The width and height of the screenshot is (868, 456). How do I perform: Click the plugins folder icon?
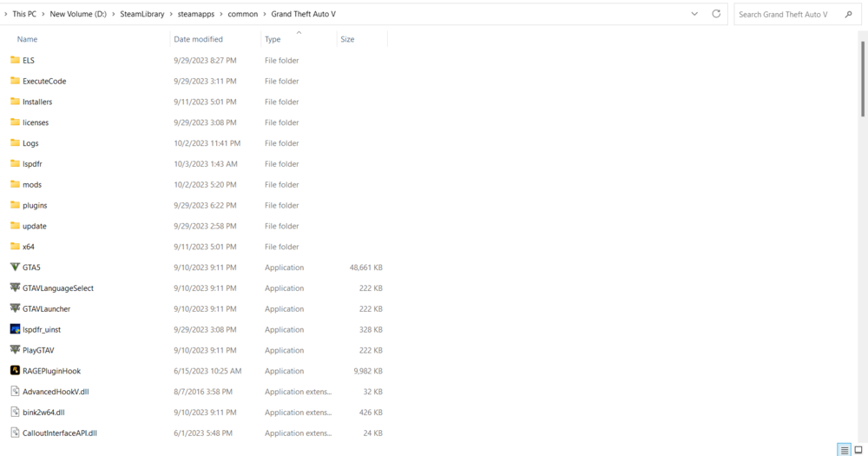(15, 205)
